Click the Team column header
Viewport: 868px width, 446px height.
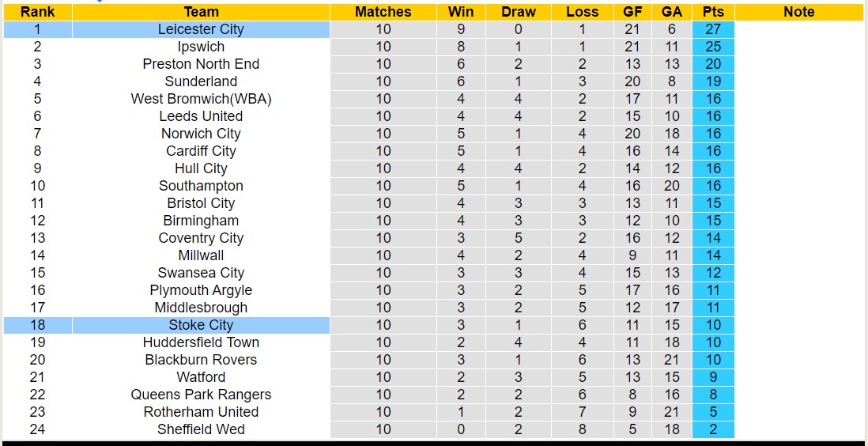point(201,12)
